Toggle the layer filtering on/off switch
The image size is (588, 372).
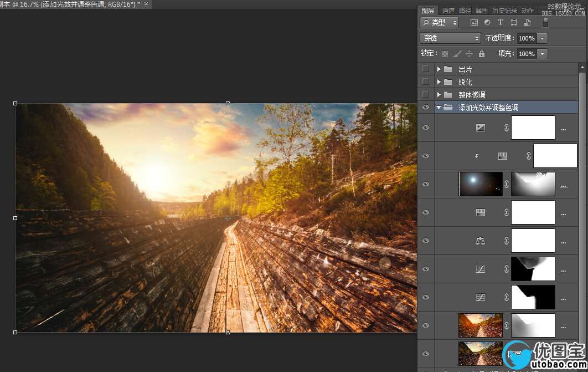pyautogui.click(x=545, y=23)
